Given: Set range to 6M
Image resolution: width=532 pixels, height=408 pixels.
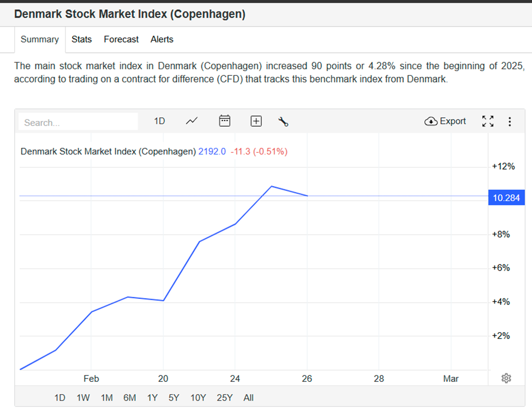Looking at the screenshot, I should tap(129, 398).
